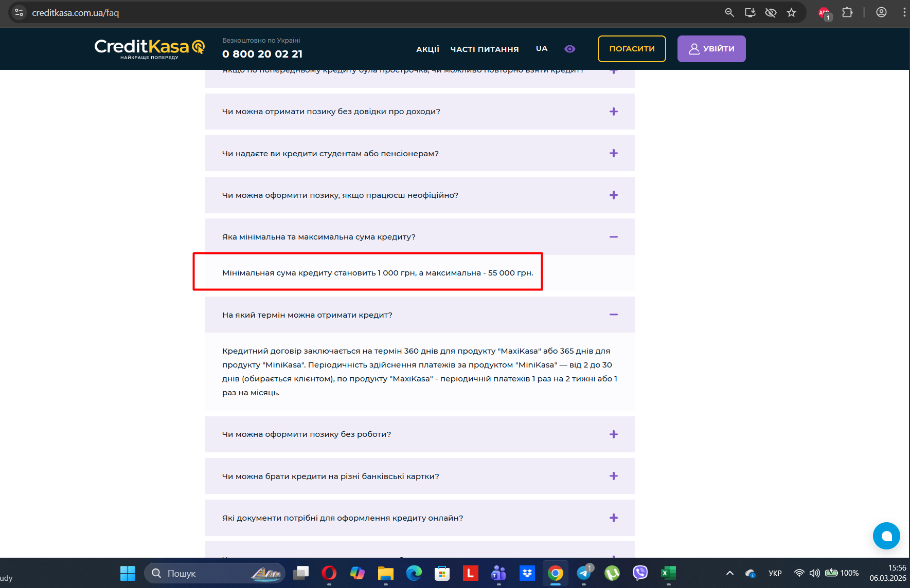
Task: Expand 'Які документи потрібні для оформлення кредиту онлайн?'
Action: [420, 518]
